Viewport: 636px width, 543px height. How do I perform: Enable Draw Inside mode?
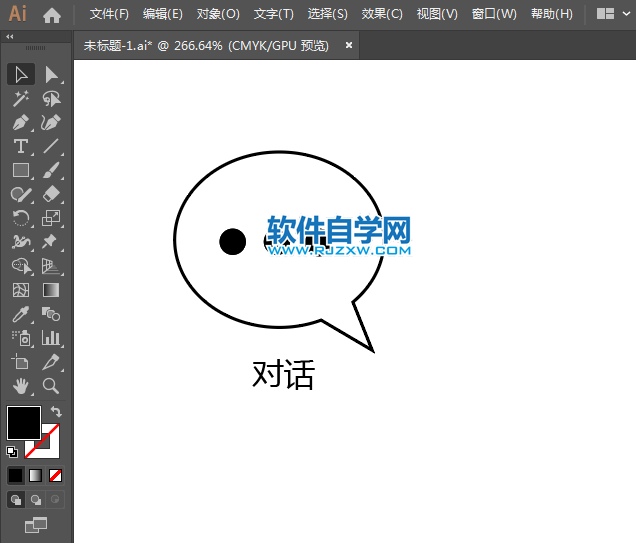click(55, 500)
